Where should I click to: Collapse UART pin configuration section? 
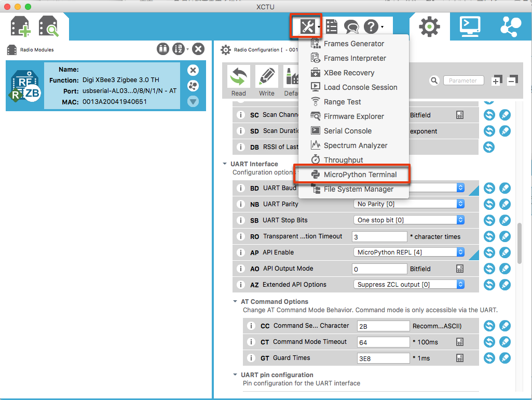coord(235,375)
